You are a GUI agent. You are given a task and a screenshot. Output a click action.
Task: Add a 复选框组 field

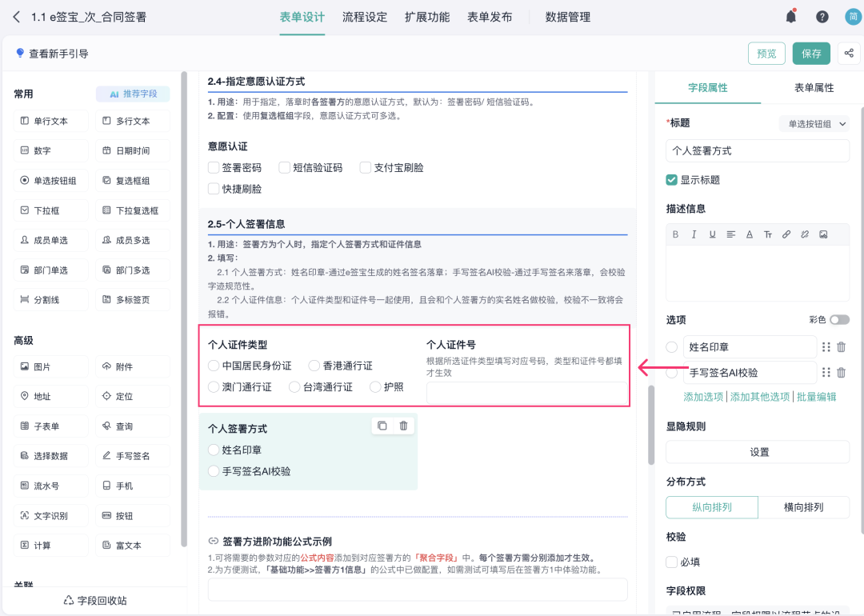pyautogui.click(x=133, y=181)
